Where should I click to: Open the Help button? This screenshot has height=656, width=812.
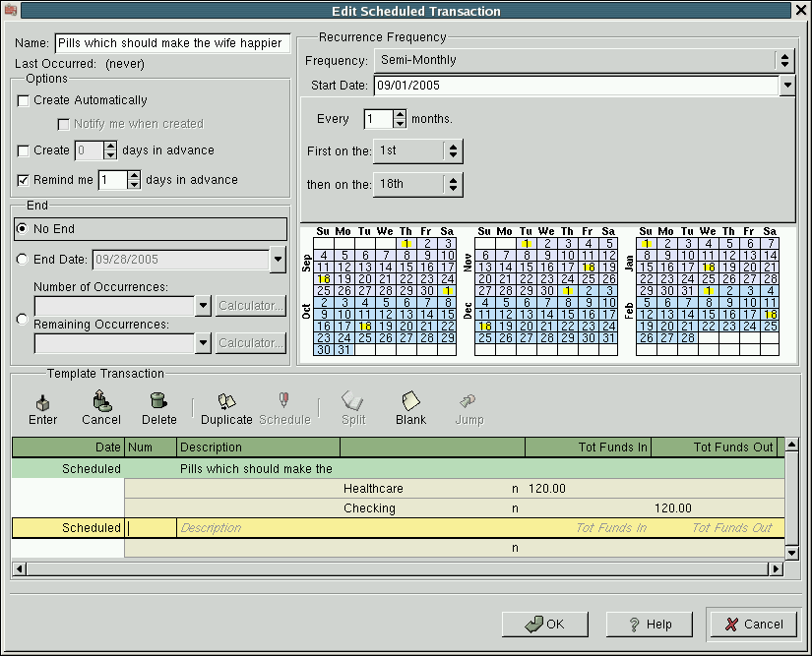point(650,624)
